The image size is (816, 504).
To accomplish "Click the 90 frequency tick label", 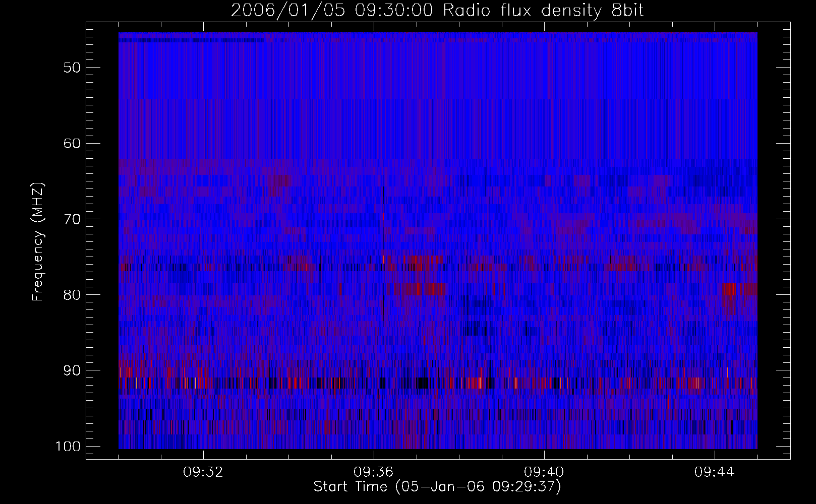I will coord(72,371).
